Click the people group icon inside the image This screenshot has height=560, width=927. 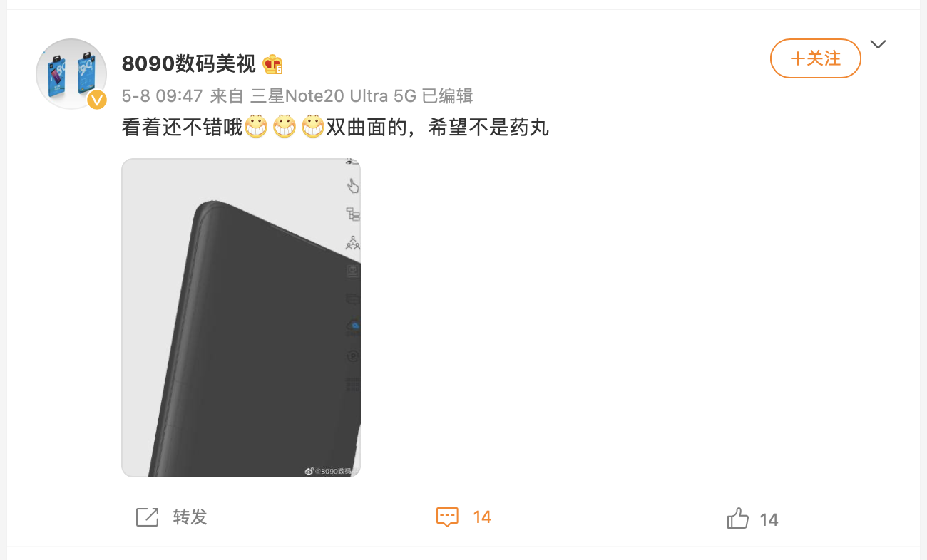click(353, 242)
